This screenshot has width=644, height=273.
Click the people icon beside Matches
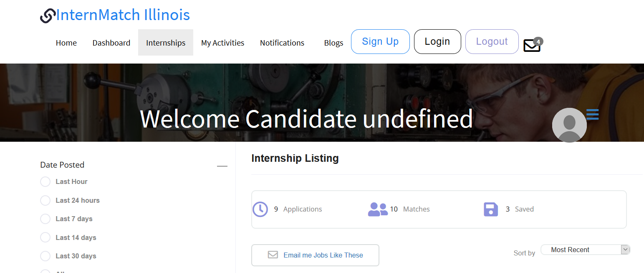coord(378,209)
